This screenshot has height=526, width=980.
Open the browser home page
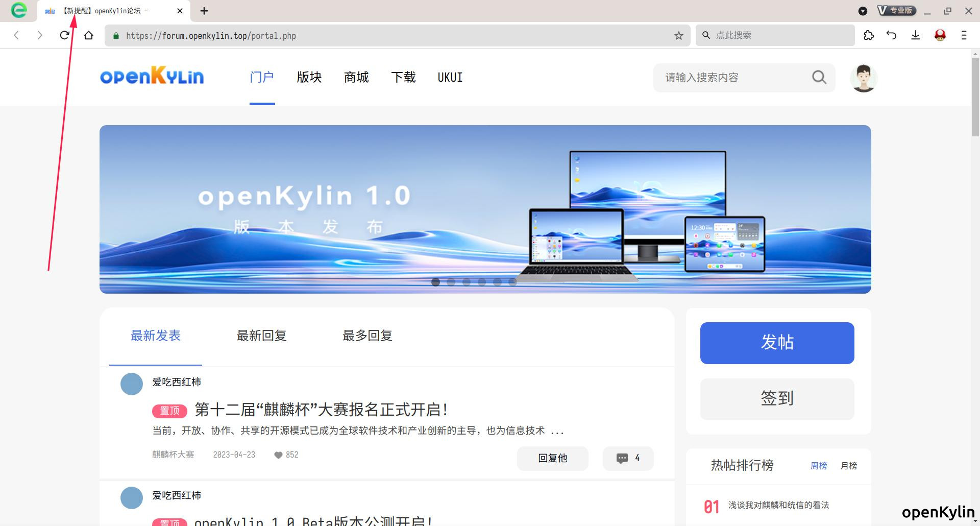point(89,35)
